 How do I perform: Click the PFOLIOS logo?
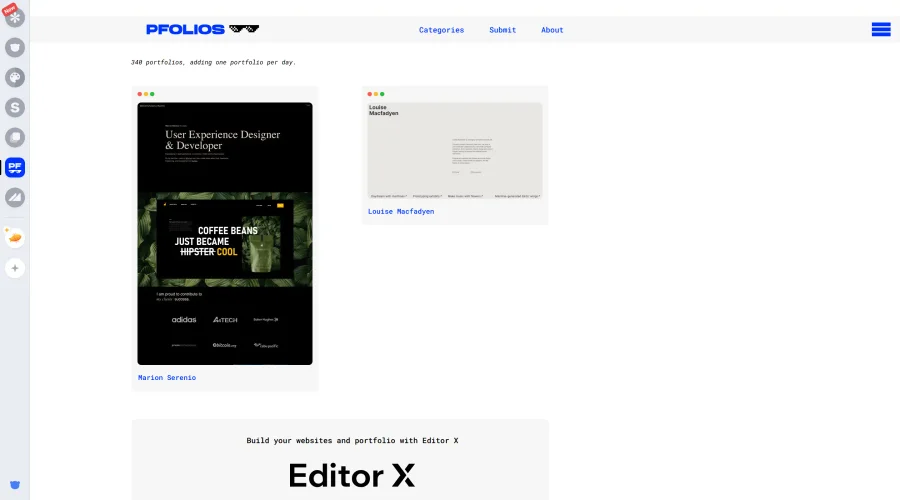[x=185, y=29]
